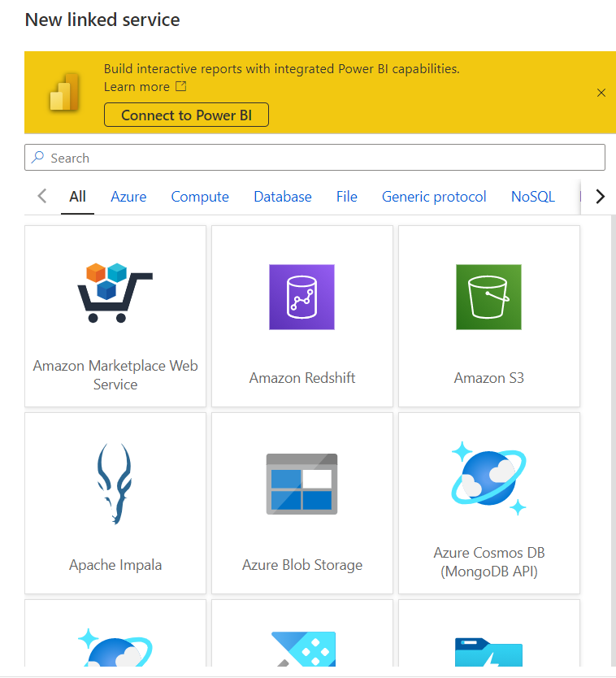Select the Apache Impala antelope icon
The height and width of the screenshot is (678, 616).
coord(115,484)
